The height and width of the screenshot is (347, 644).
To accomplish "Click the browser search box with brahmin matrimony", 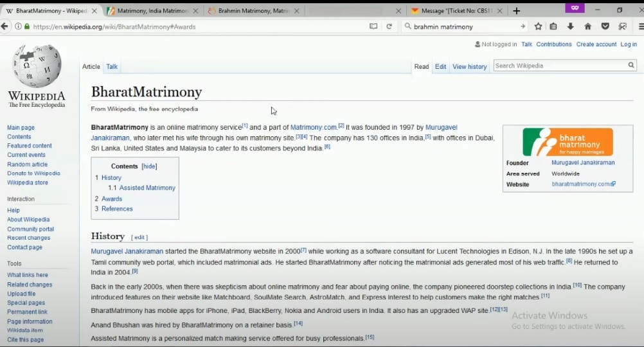I will [464, 27].
